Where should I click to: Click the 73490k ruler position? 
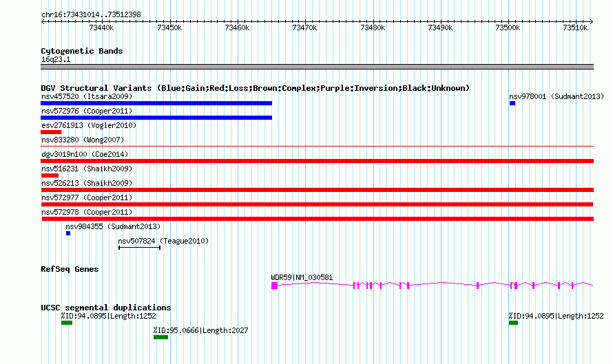pos(441,28)
